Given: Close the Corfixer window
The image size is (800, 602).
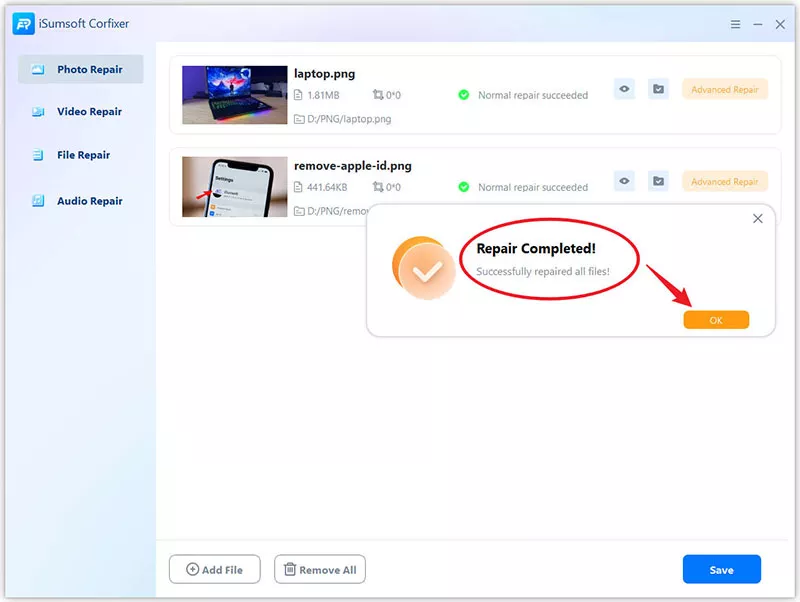Looking at the screenshot, I should tap(780, 24).
